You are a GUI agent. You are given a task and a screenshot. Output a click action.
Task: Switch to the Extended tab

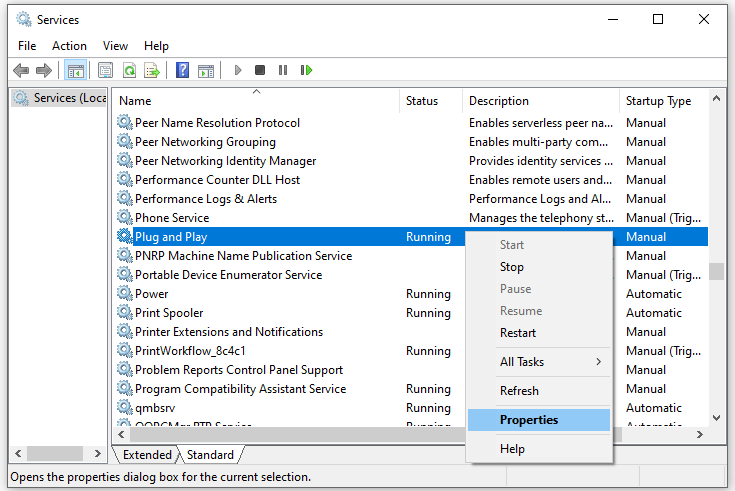click(147, 455)
